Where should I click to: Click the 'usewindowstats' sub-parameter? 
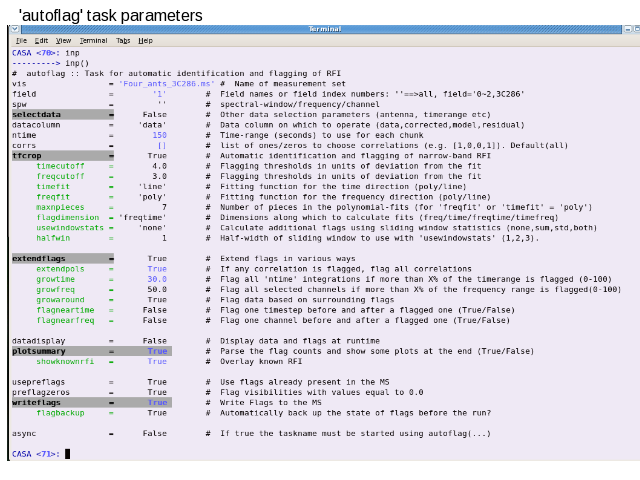click(x=70, y=228)
